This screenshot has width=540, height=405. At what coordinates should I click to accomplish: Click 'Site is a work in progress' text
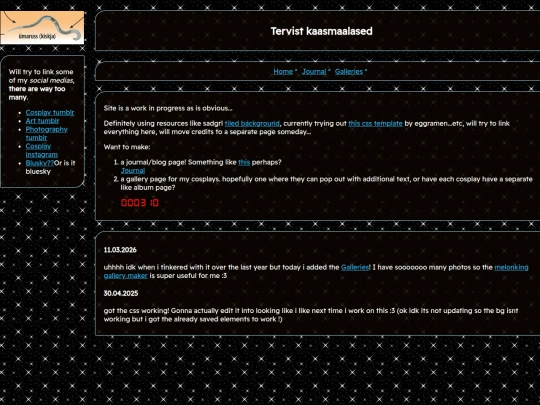(x=168, y=108)
